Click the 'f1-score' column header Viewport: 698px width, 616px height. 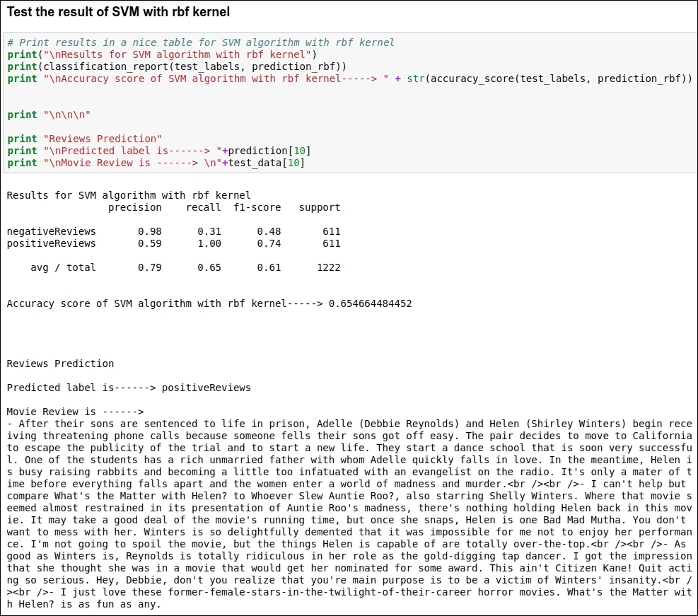[x=257, y=207]
